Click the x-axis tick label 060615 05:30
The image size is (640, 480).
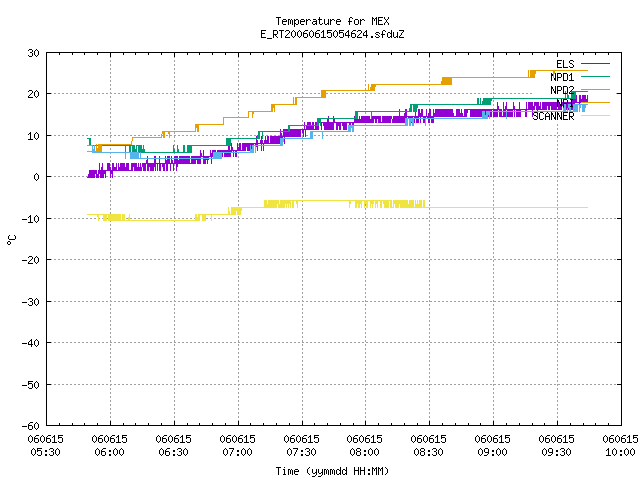click(x=45, y=446)
